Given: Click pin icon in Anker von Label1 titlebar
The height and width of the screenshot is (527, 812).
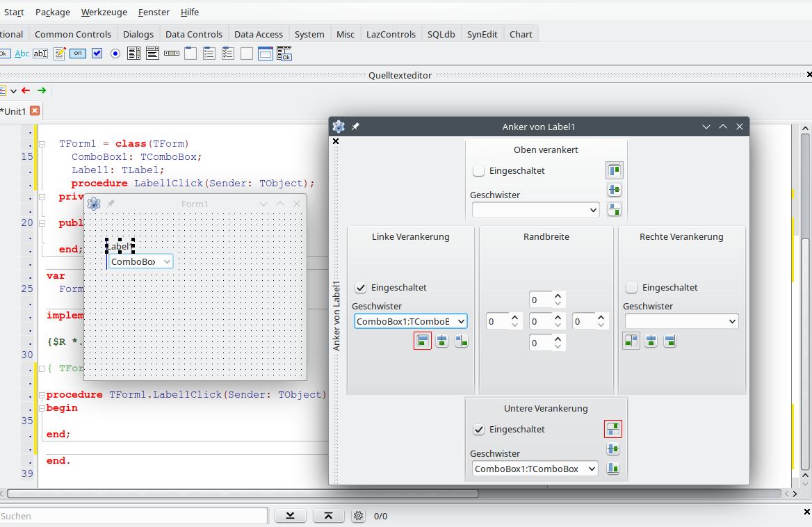Looking at the screenshot, I should (x=355, y=127).
